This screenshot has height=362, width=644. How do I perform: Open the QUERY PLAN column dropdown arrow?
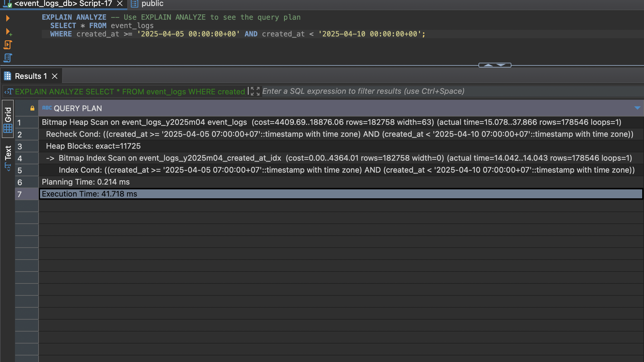[x=638, y=108]
